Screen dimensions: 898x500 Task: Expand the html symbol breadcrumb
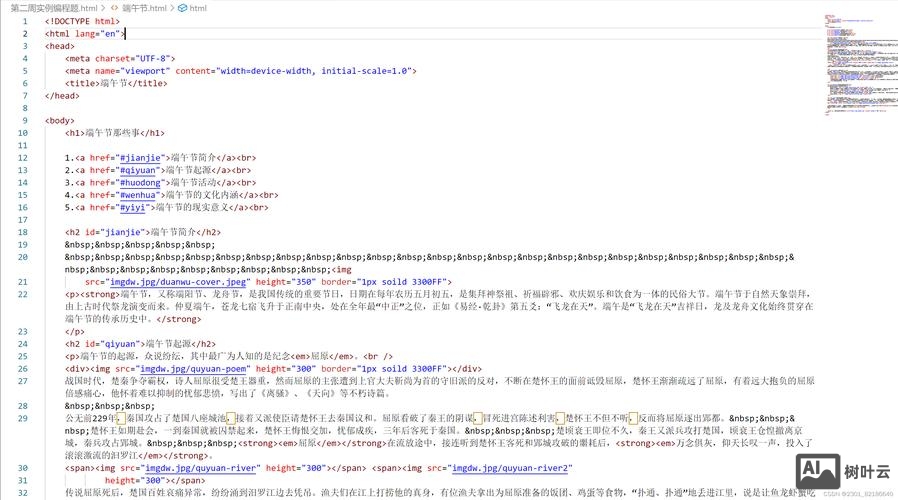[x=198, y=8]
